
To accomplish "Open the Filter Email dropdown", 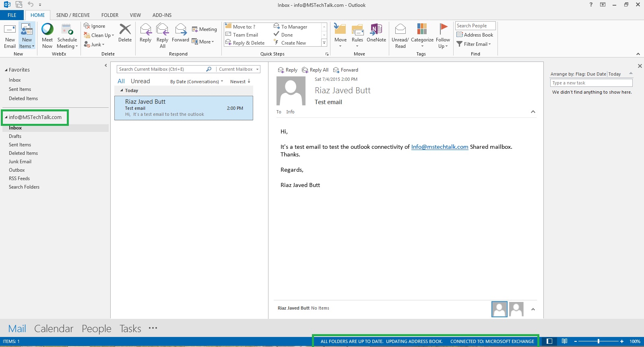I will [474, 44].
